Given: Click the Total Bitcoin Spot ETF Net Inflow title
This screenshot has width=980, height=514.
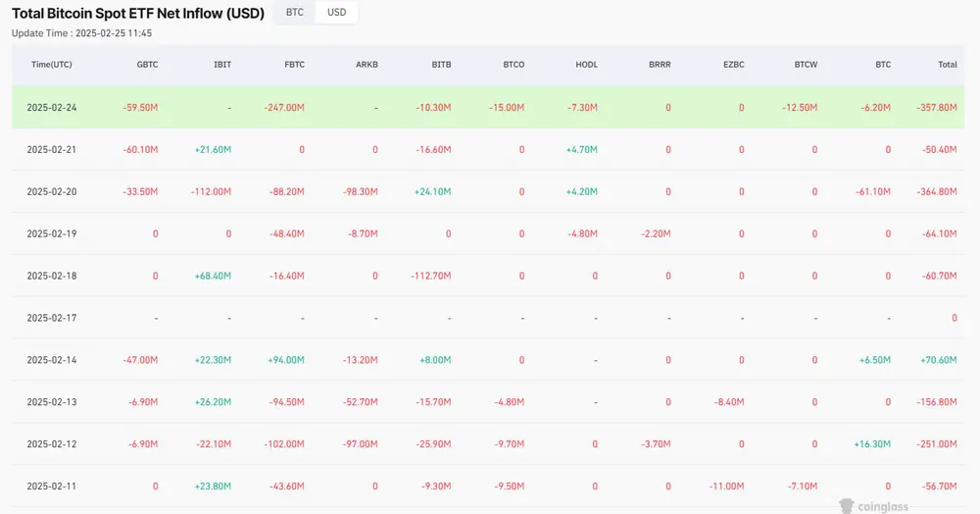Looking at the screenshot, I should 138,15.
